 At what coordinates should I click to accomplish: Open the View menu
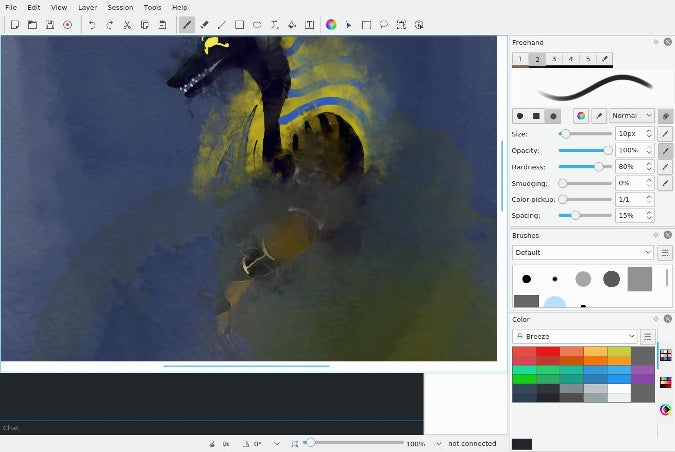(x=59, y=7)
